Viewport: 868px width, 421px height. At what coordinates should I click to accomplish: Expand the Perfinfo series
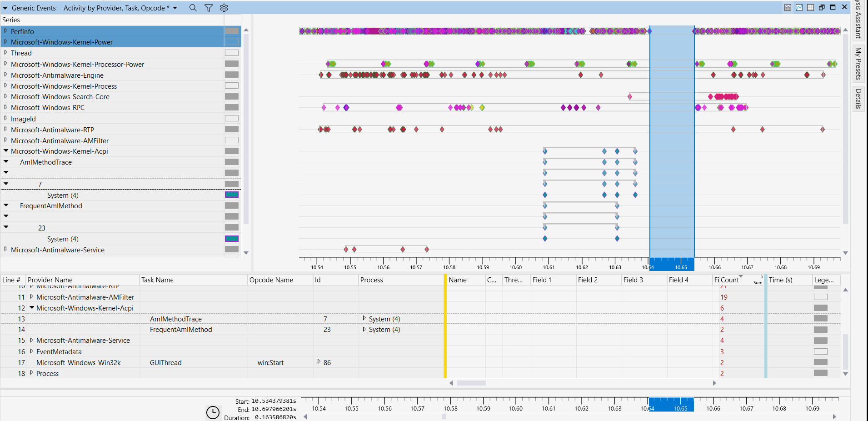[x=5, y=31]
